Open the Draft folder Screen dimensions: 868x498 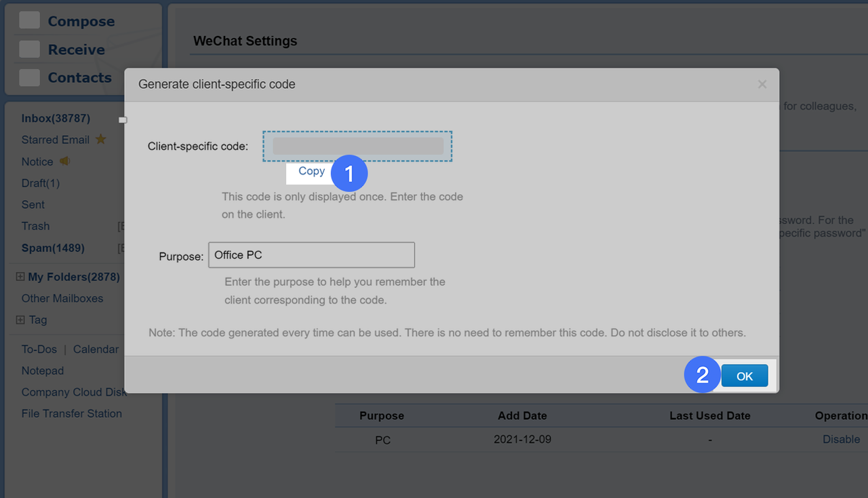pos(41,183)
